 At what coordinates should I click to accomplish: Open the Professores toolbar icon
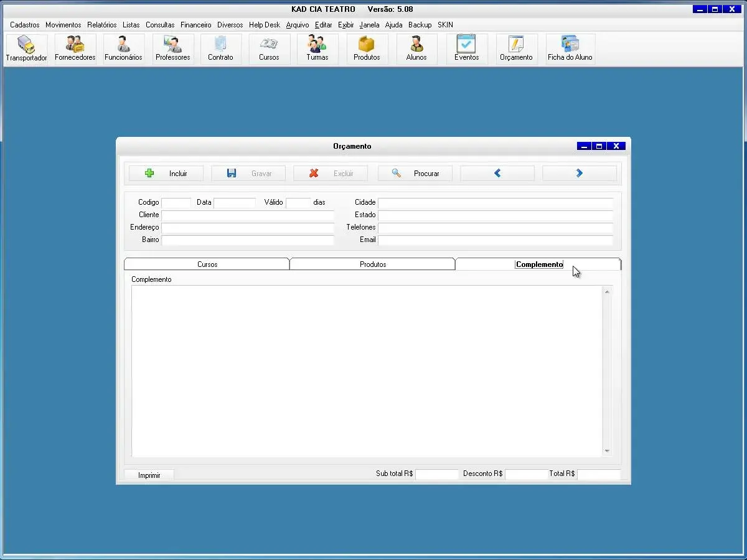point(172,49)
